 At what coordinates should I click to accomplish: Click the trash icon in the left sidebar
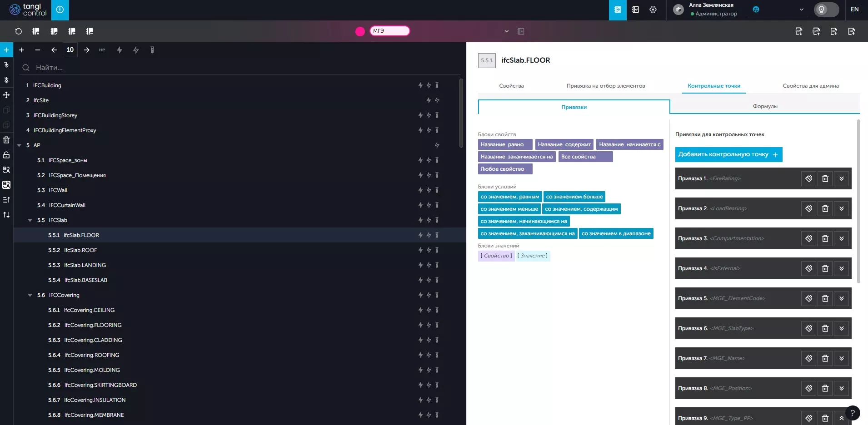[6, 140]
